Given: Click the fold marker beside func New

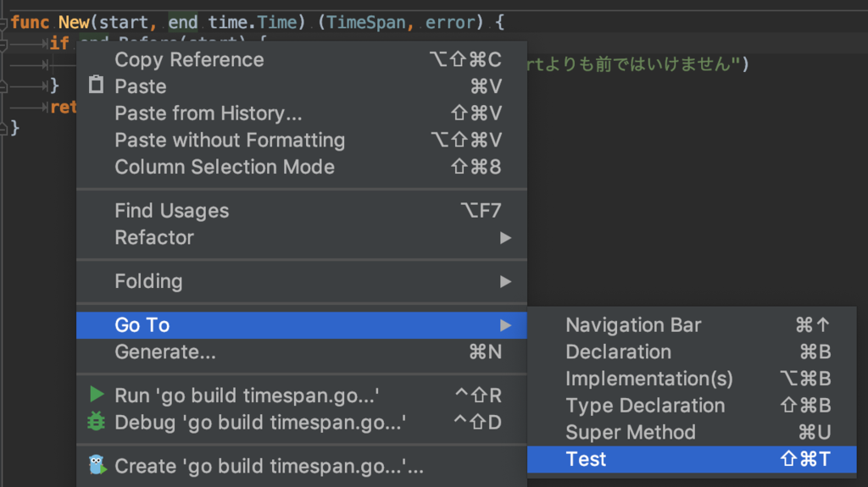Looking at the screenshot, I should (3, 23).
